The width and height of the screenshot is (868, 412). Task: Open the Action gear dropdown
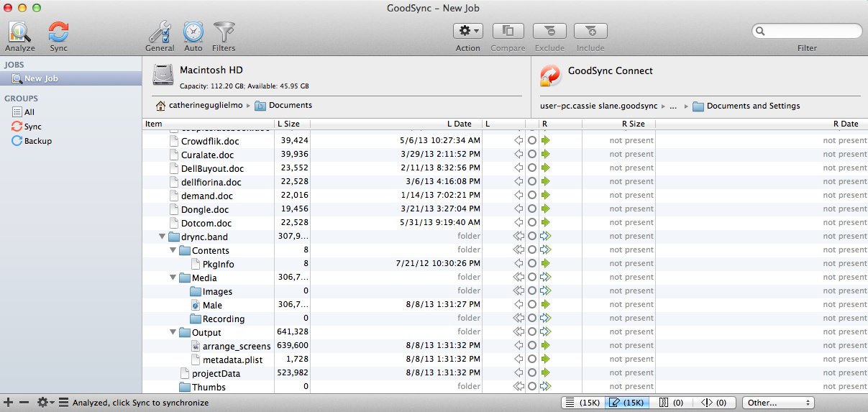(x=467, y=31)
